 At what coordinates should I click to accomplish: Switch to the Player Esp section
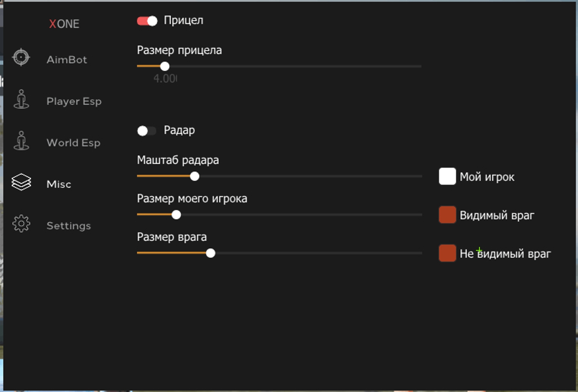click(74, 101)
